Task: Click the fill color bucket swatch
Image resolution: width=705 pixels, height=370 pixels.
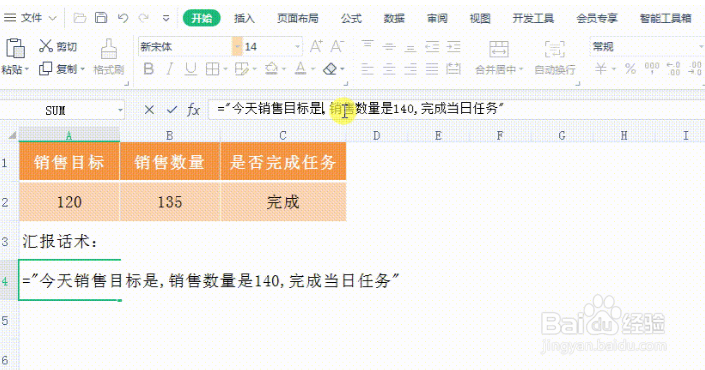Action: [271, 69]
